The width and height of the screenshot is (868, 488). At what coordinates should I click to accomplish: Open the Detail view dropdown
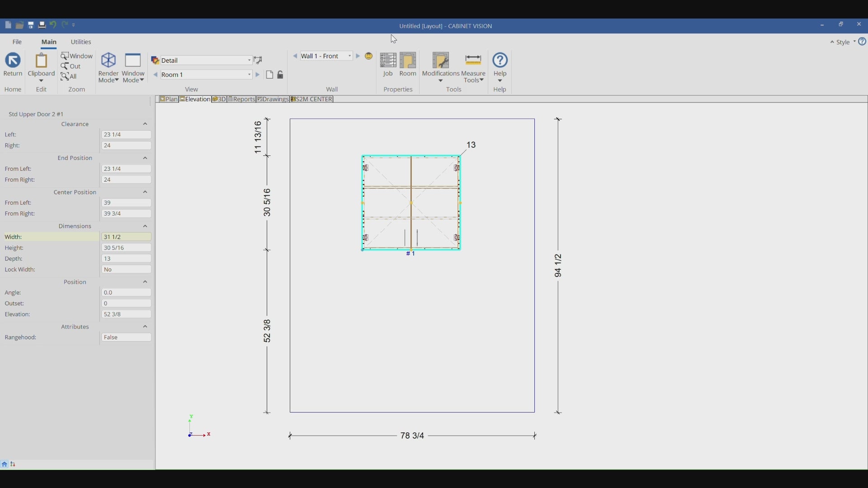(x=249, y=61)
